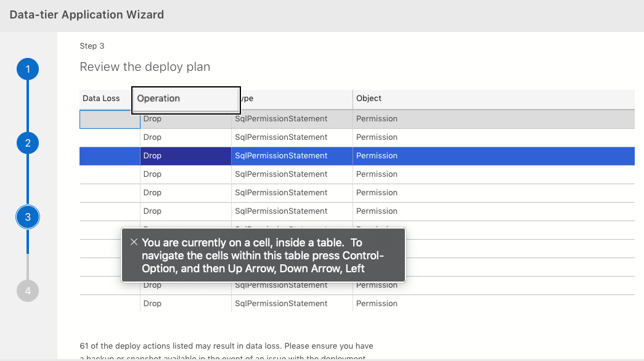This screenshot has height=361, width=644.
Task: Select step 4 circle in the wizard progress
Action: click(28, 291)
